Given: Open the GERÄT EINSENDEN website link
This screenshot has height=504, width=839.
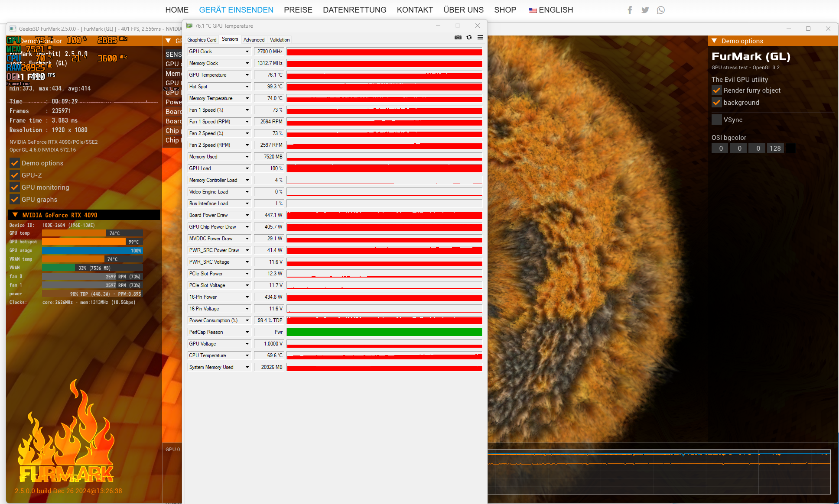Looking at the screenshot, I should point(236,10).
